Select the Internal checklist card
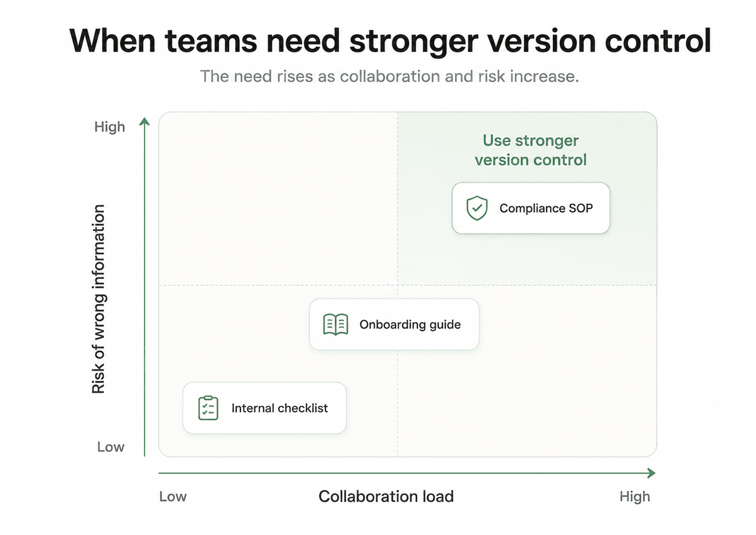 265,408
